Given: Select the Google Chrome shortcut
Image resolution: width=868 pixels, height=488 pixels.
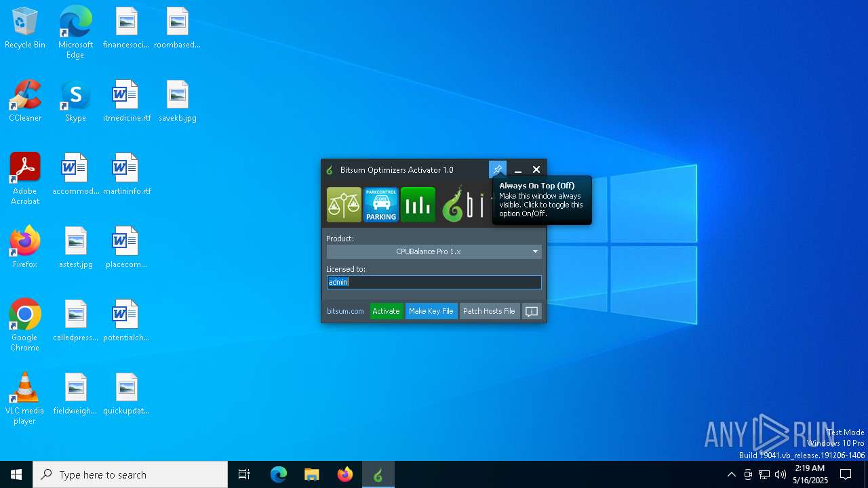Looking at the screenshot, I should click(x=25, y=325).
